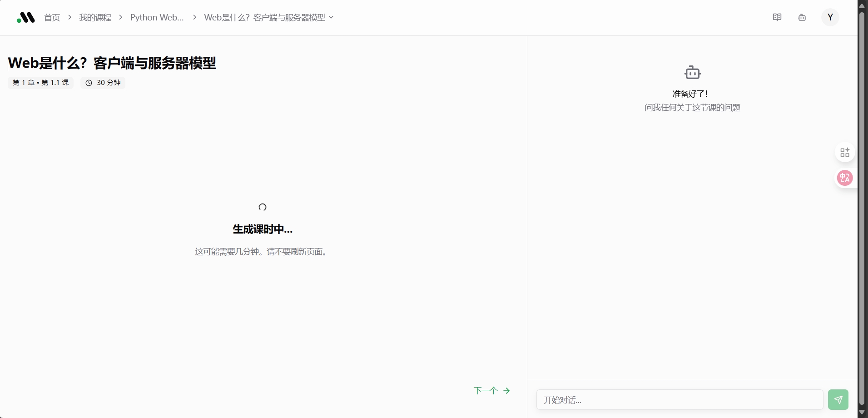
Task: Click the 30 分钟 duration badge
Action: (x=103, y=83)
